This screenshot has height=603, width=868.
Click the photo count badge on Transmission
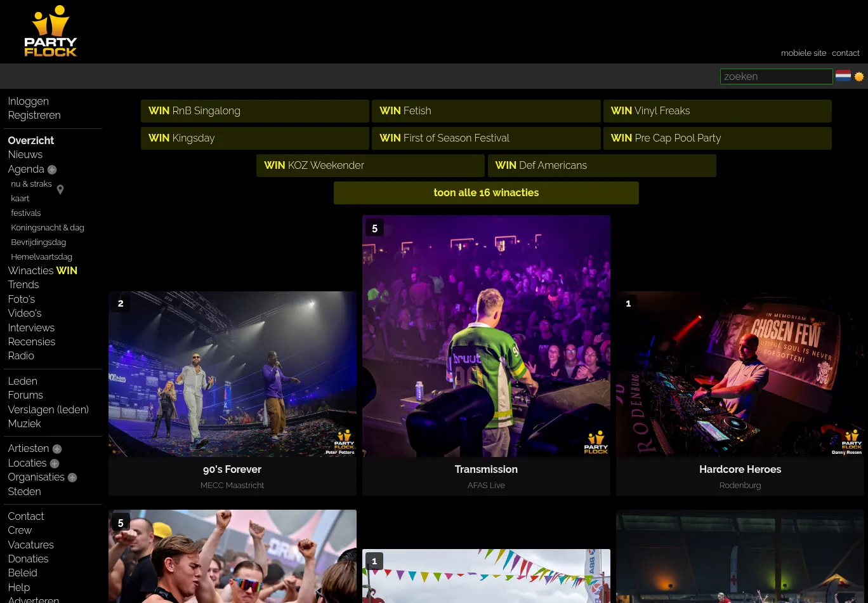tap(374, 228)
